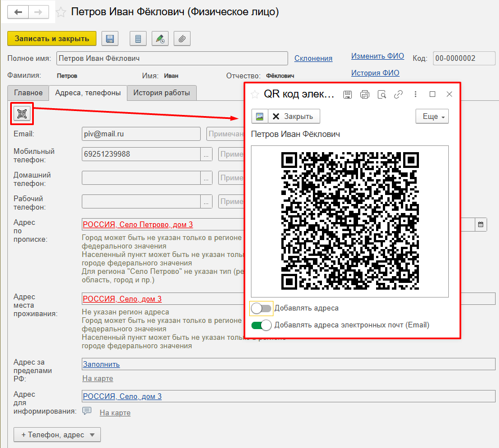Click the empty Домашний телефон field
Screen dimensions: 499x448
(141, 178)
